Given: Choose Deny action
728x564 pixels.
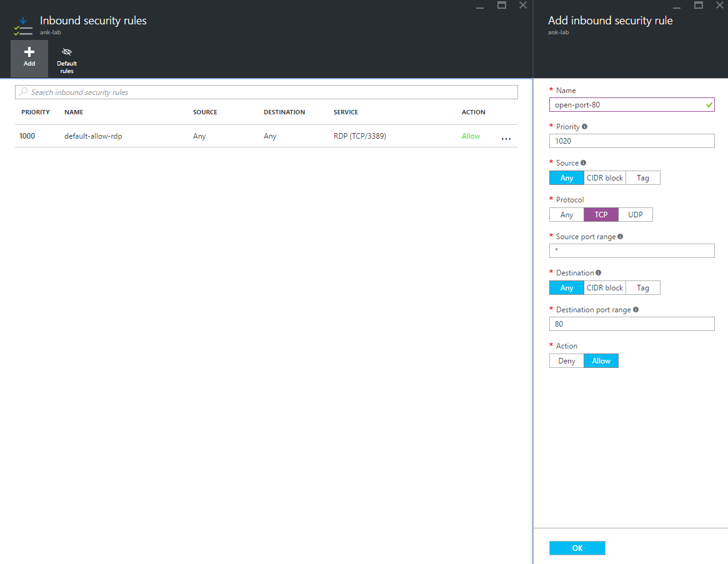Looking at the screenshot, I should coord(566,360).
